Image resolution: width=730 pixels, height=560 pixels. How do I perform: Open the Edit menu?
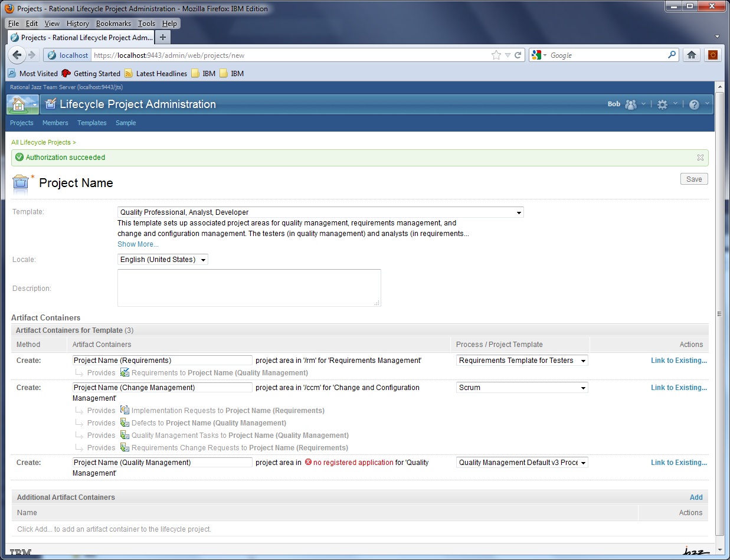tap(32, 24)
